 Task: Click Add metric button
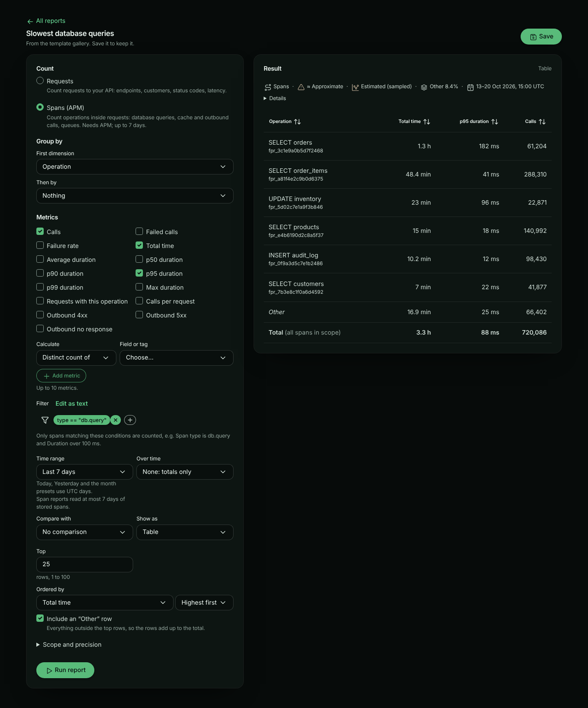click(61, 376)
